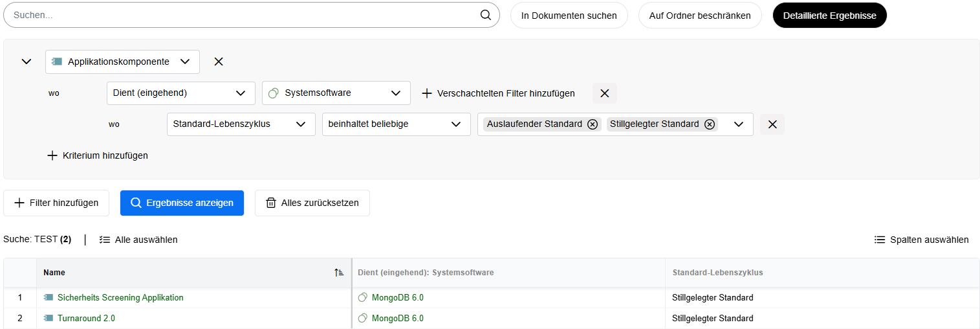Click the trash icon in Alles zurücksetzen
Image resolution: width=980 pixels, height=329 pixels.
pyautogui.click(x=271, y=203)
